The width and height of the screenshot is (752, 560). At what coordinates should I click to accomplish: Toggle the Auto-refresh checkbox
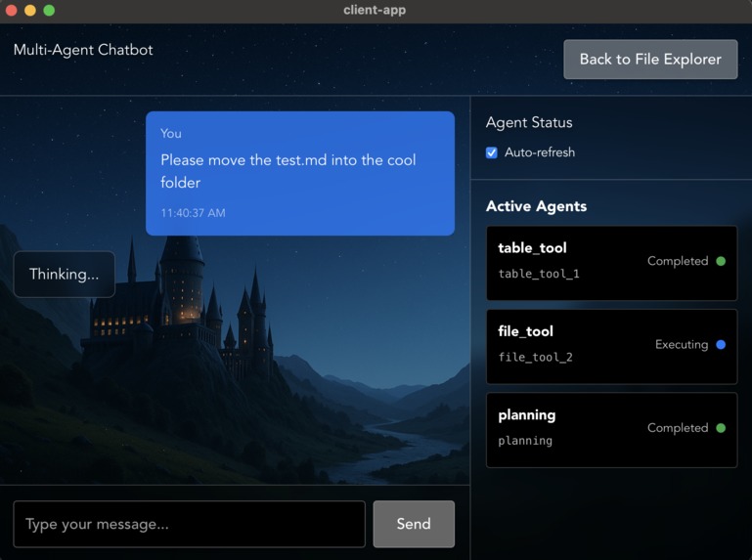(492, 152)
